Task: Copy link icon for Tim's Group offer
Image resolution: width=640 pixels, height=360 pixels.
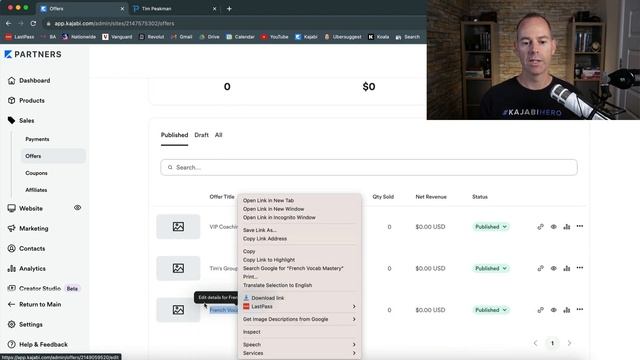Action: pyautogui.click(x=540, y=268)
